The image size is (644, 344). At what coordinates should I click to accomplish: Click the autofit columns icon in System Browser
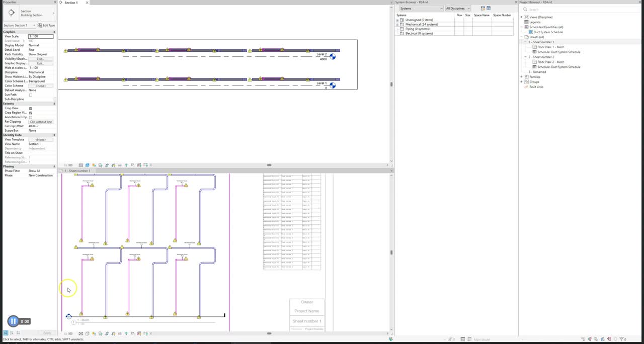click(x=488, y=9)
